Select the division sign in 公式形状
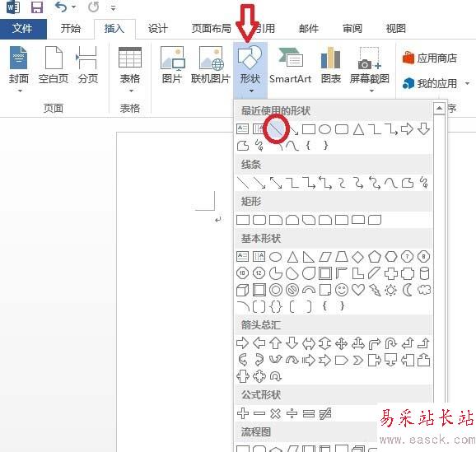The width and height of the screenshot is (476, 452). (292, 413)
